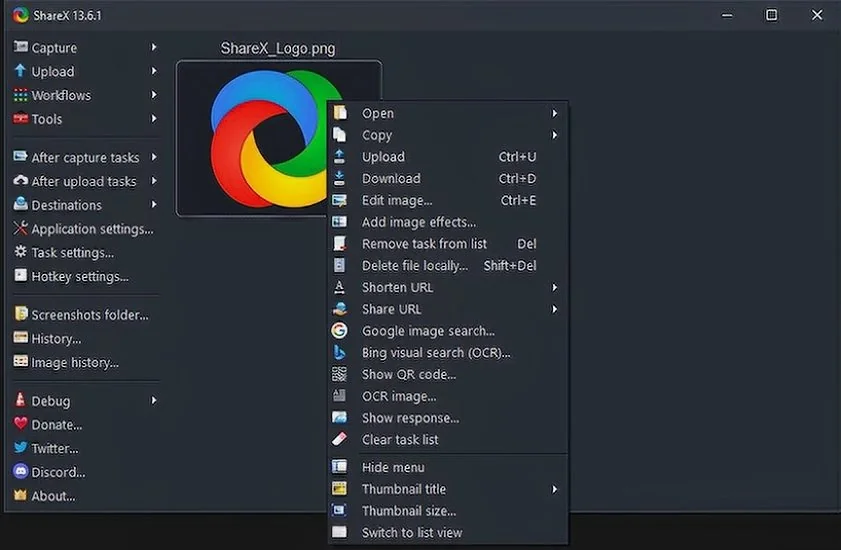Viewport: 841px width, 550px height.
Task: Expand the Tools submenu arrow
Action: click(x=154, y=118)
